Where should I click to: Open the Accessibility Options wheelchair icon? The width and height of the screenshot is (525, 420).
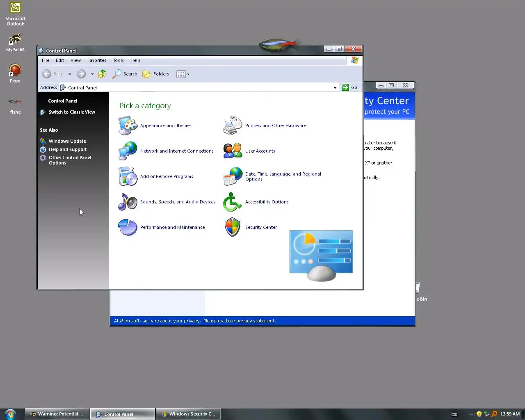[x=233, y=202]
